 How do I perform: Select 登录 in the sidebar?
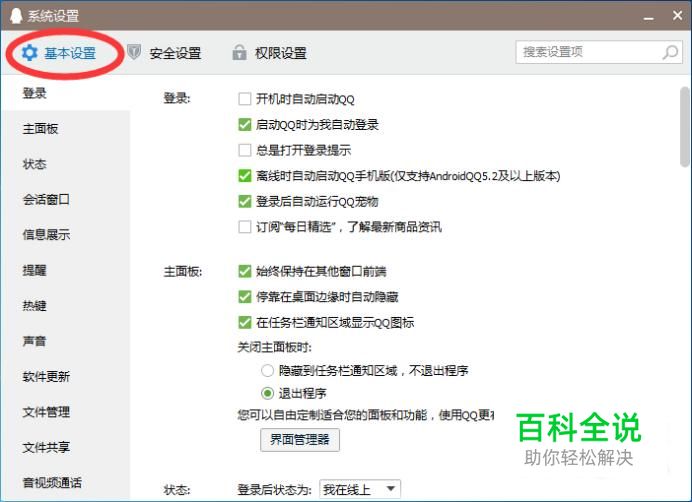coord(65,93)
